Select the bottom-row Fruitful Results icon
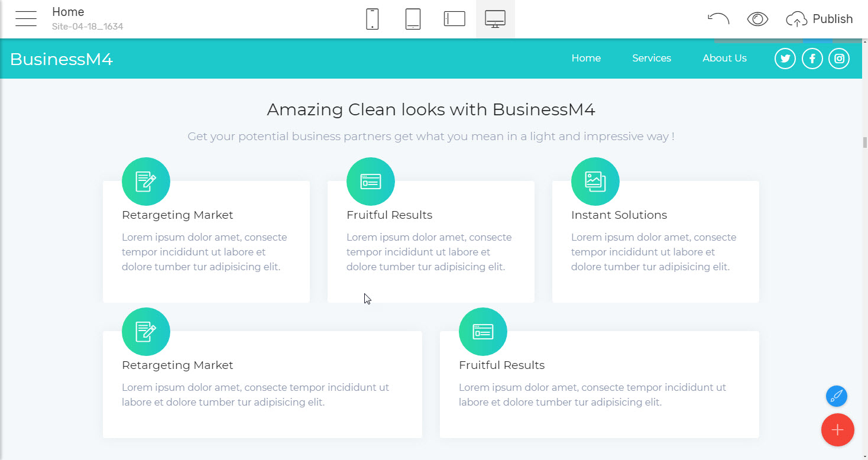 point(483,332)
